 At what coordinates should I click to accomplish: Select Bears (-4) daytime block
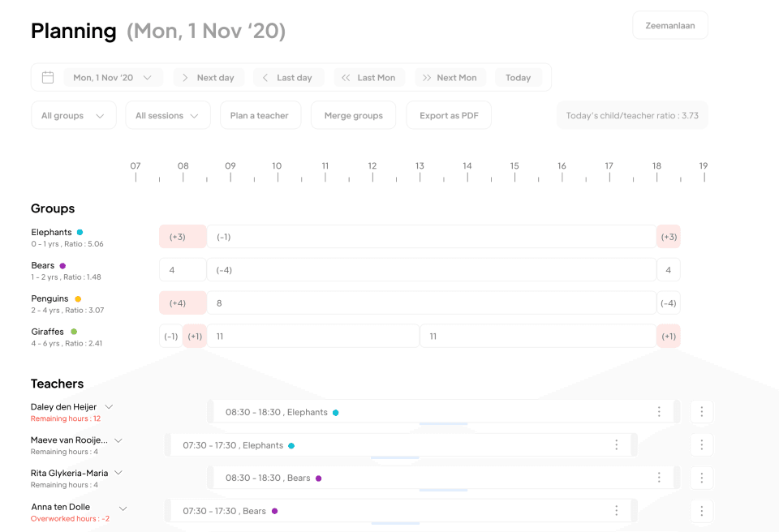[x=431, y=270]
